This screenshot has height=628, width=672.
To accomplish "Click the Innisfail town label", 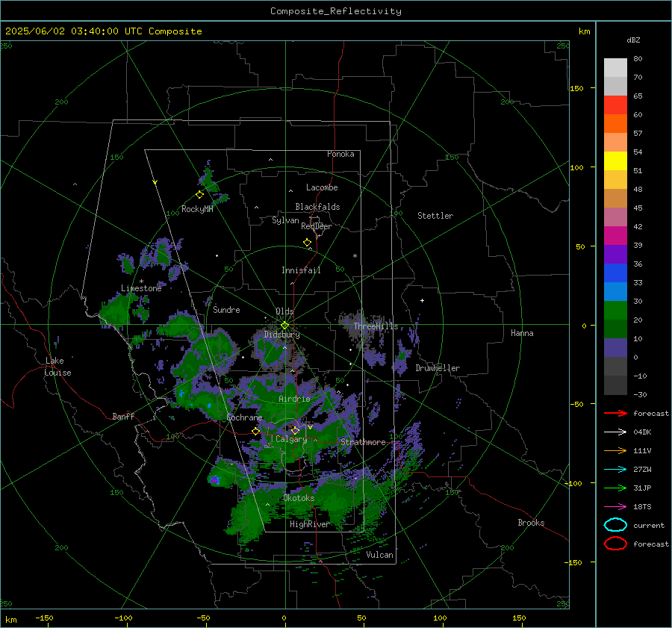I will pyautogui.click(x=301, y=270).
